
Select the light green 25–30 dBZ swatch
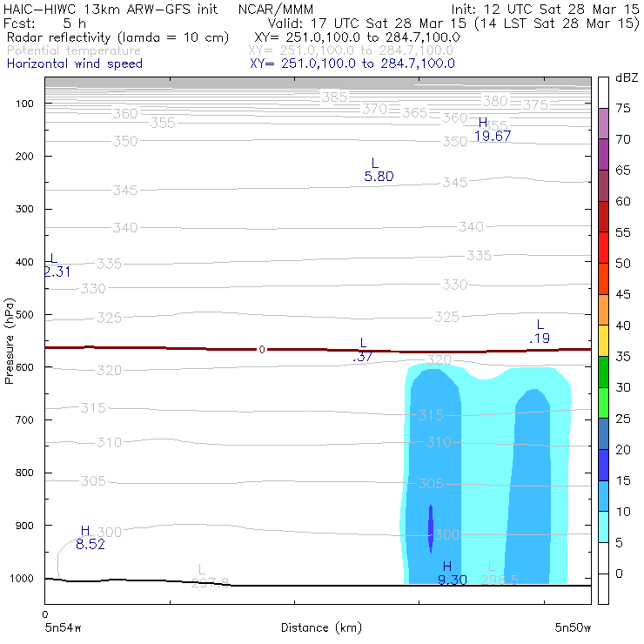(x=603, y=403)
